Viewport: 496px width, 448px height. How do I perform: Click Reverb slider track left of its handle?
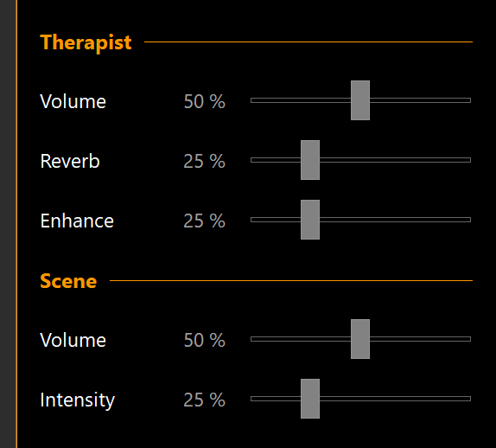click(x=276, y=160)
